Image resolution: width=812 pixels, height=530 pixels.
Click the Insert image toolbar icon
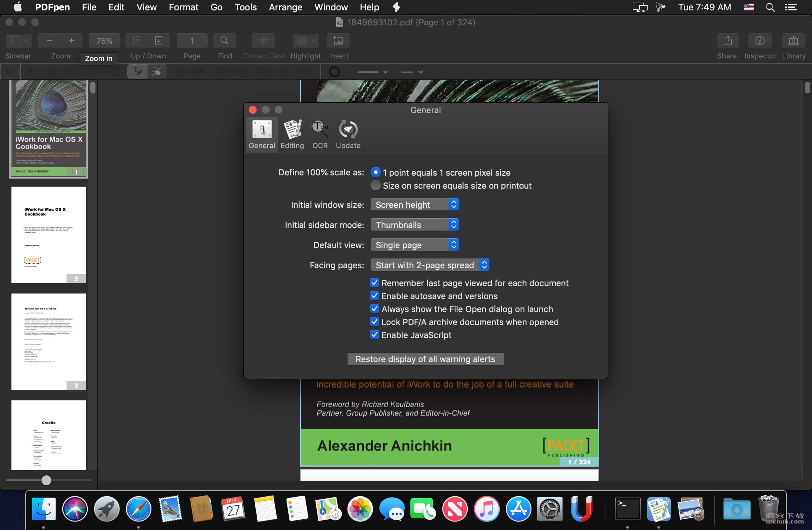click(x=338, y=41)
